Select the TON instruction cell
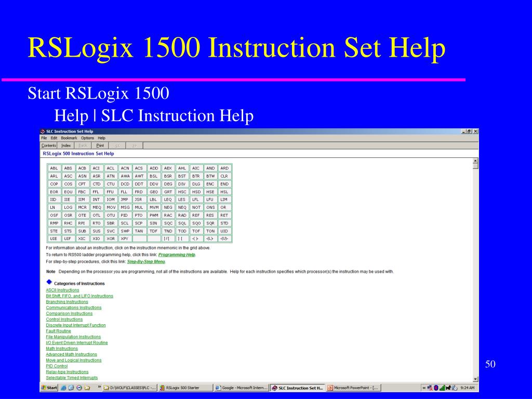Viewport: 532px width, 399px height. coord(210,231)
